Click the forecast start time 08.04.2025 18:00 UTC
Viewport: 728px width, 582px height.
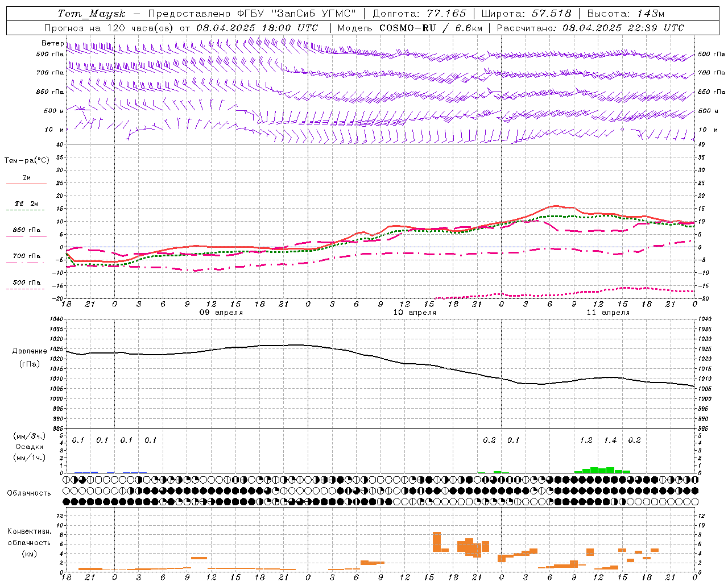[x=257, y=28]
